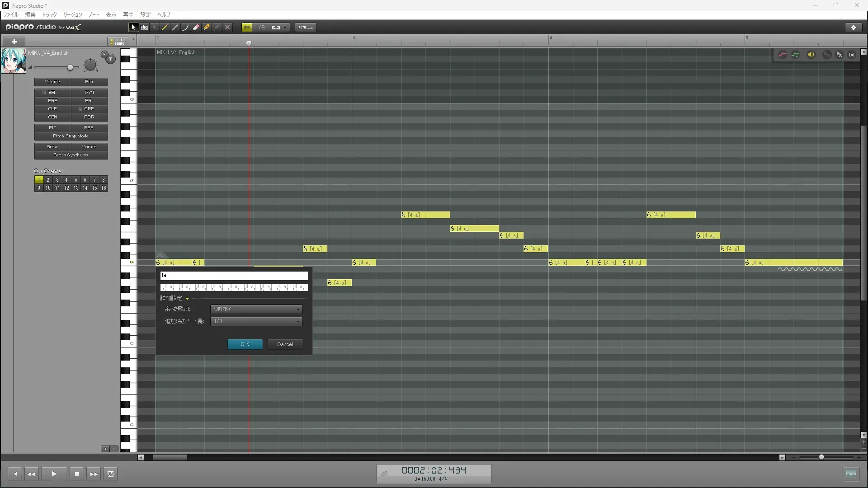Open the 追加時のノート長 dropdown showing 1/8
Screen dimensions: 868x488
click(256, 321)
